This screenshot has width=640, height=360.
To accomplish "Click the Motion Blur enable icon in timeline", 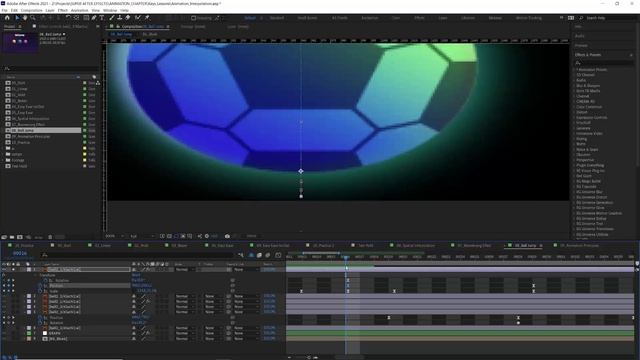I will point(267,255).
